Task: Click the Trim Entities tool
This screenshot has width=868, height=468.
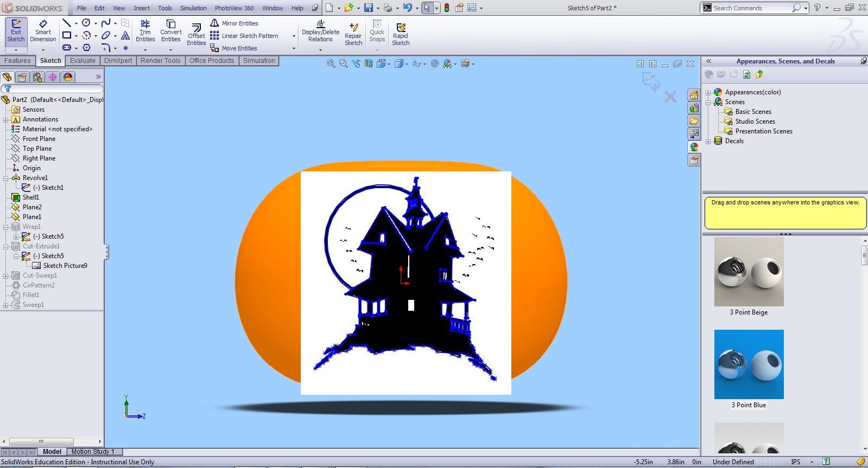Action: [145, 31]
